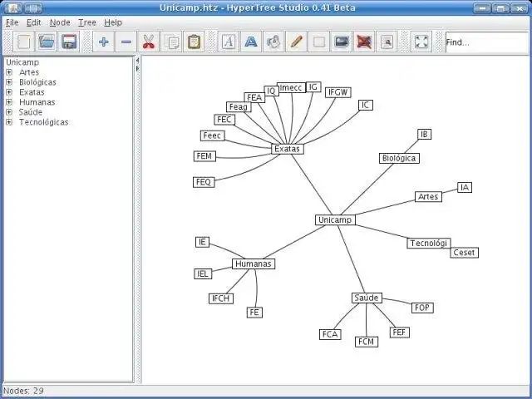Click the Biológica node in graph
This screenshot has height=399, width=532.
pyautogui.click(x=399, y=158)
